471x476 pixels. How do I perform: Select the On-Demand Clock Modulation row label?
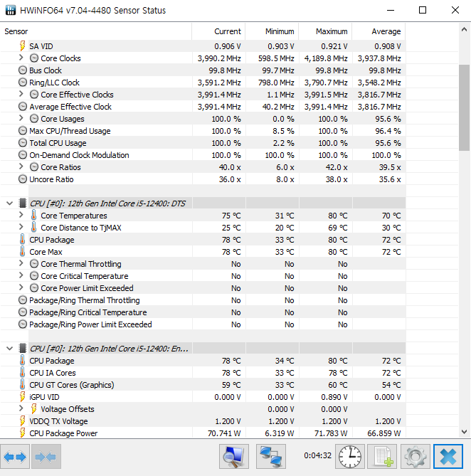79,155
